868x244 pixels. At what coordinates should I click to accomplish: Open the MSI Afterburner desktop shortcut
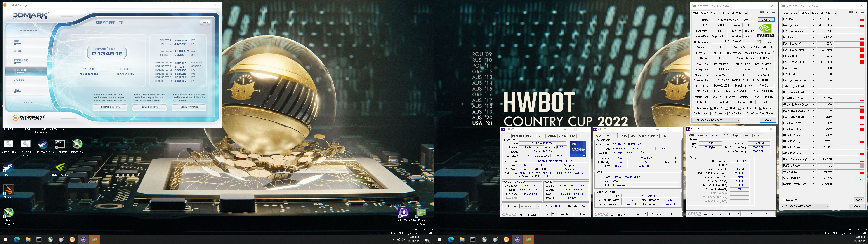point(8,216)
